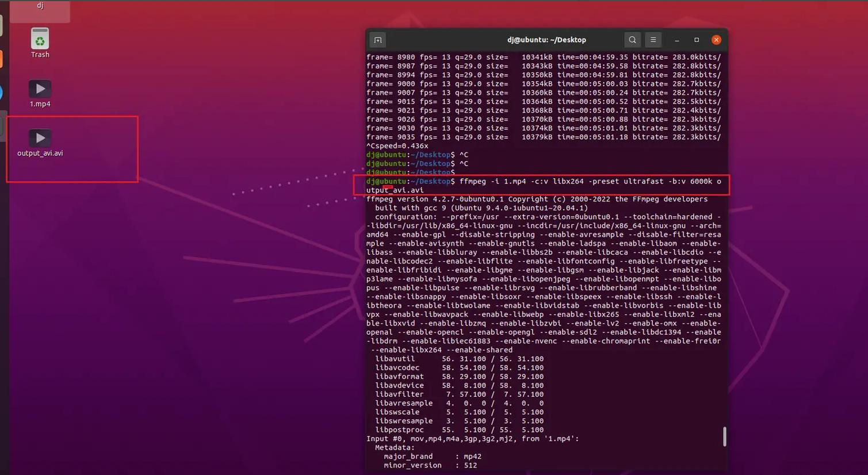The width and height of the screenshot is (868, 475).
Task: Click the ffmpeg version 4.2.7 output line
Action: click(x=537, y=199)
